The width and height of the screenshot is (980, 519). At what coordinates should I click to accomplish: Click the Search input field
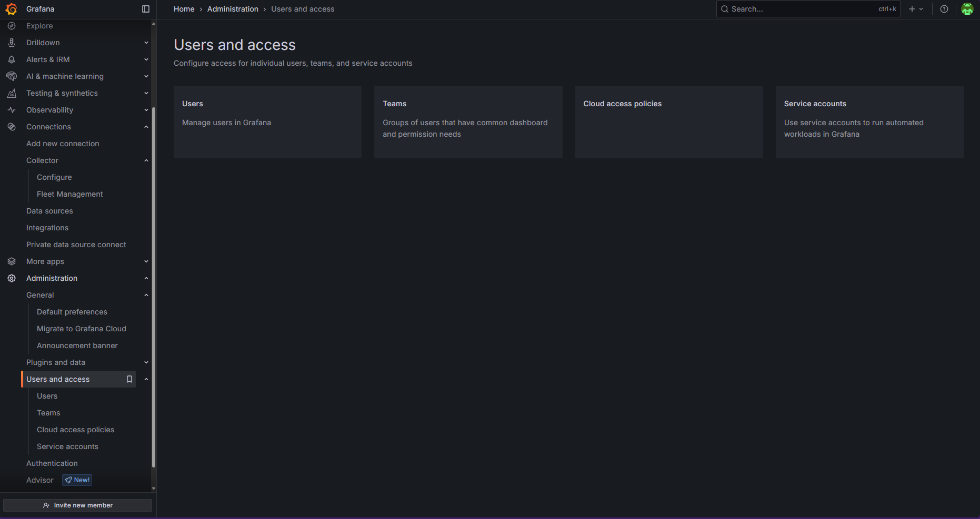click(x=808, y=9)
